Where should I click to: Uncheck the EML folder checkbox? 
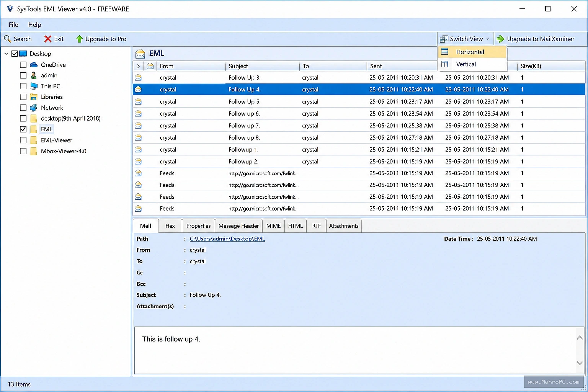coord(23,129)
